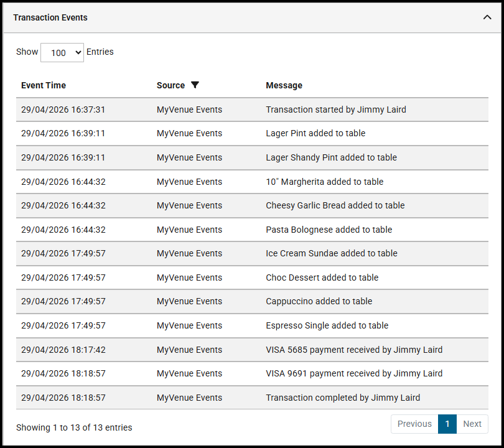504x448 pixels.
Task: Select the VISA 9691 payment received row
Action: pos(353,373)
